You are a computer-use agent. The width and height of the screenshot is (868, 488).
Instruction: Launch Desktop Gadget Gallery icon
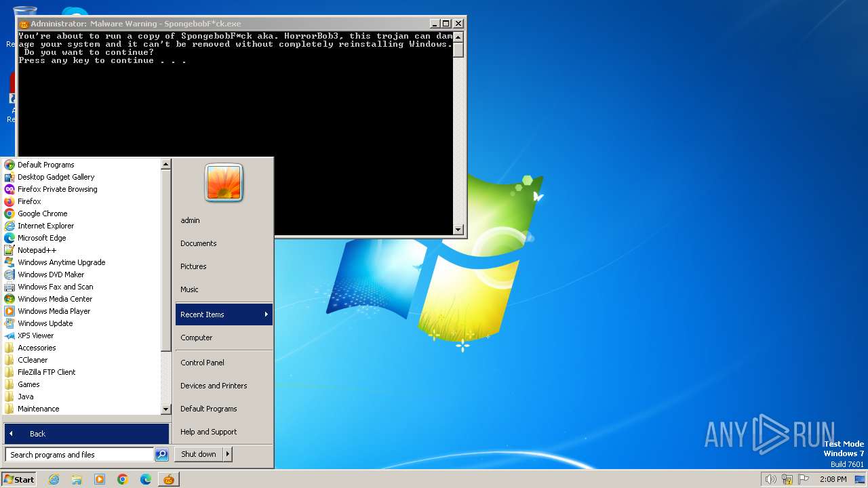[9, 177]
